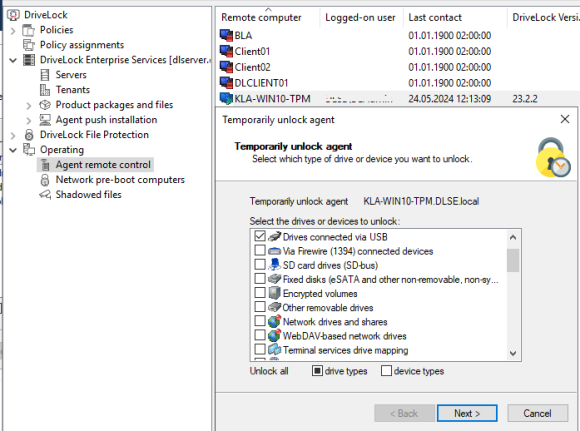This screenshot has width=580, height=431.
Task: Open Tenants building icon
Action: pyautogui.click(x=45, y=90)
